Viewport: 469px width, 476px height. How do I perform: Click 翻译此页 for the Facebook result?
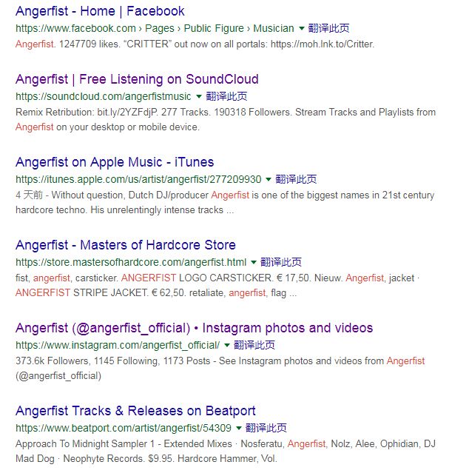click(328, 29)
